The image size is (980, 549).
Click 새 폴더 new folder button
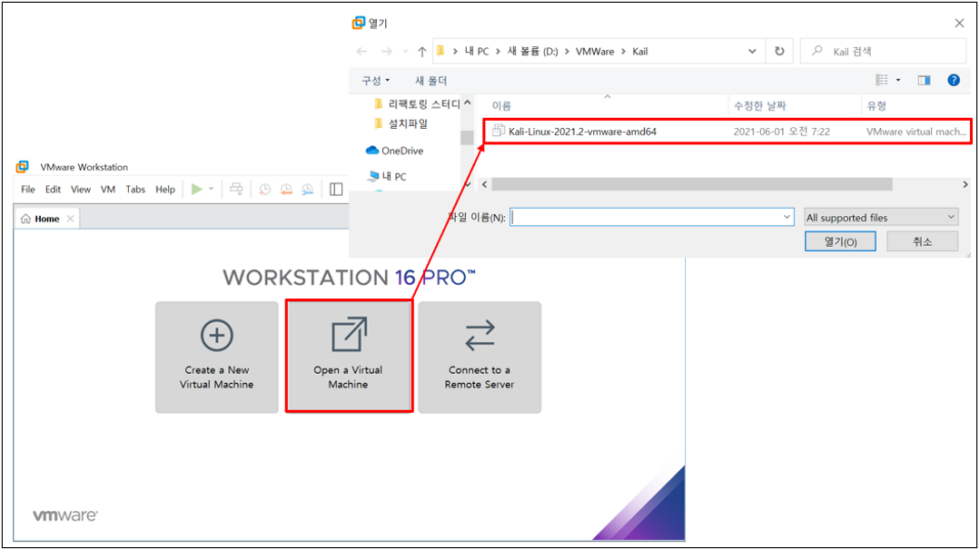[x=431, y=81]
